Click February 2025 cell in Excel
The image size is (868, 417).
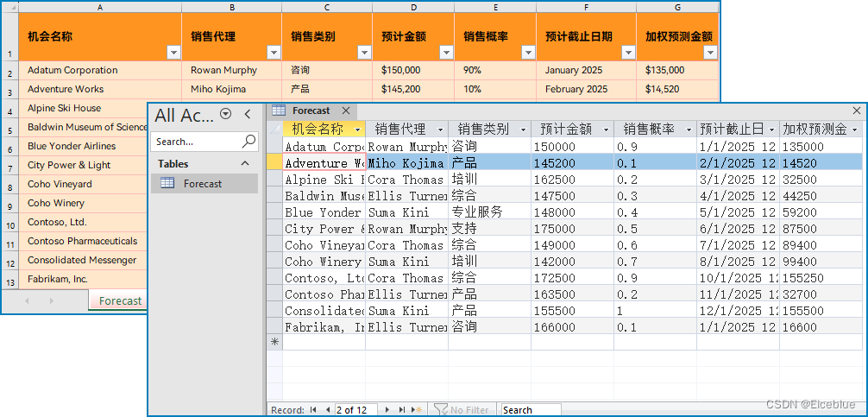coord(586,89)
